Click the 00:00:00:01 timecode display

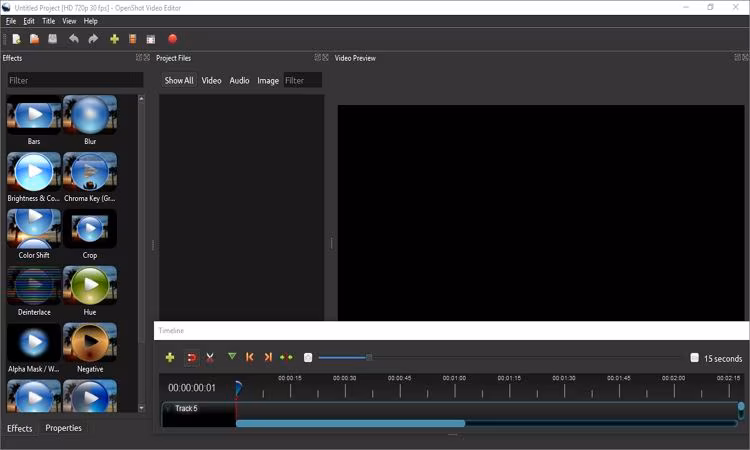click(192, 388)
